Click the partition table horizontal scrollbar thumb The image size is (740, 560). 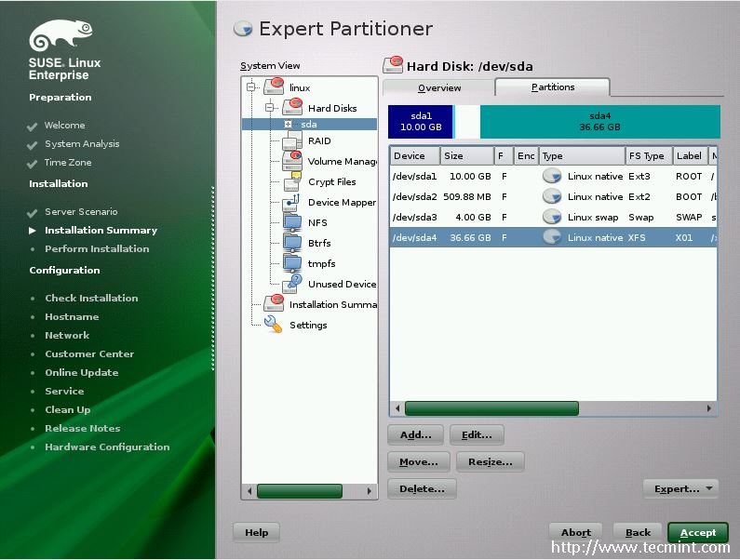(491, 408)
